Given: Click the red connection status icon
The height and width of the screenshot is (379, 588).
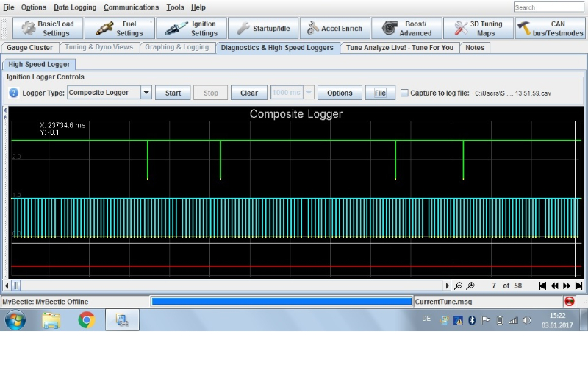Looking at the screenshot, I should [x=569, y=302].
